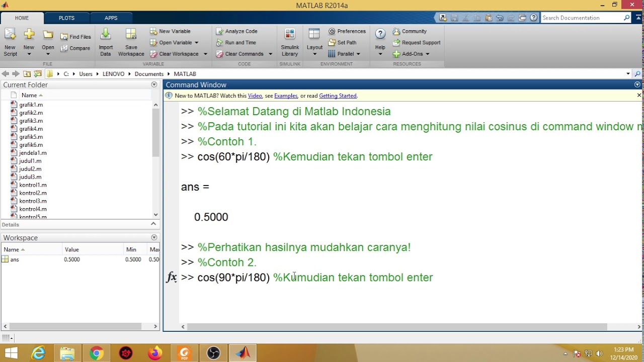Close the New to MATLAB banner

tap(639, 95)
